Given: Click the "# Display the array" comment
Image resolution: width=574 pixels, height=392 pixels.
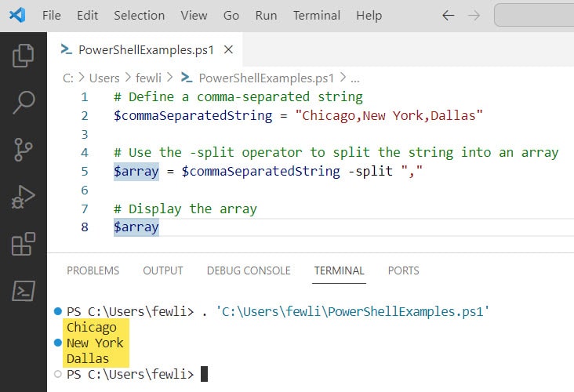Looking at the screenshot, I should pyautogui.click(x=185, y=209).
